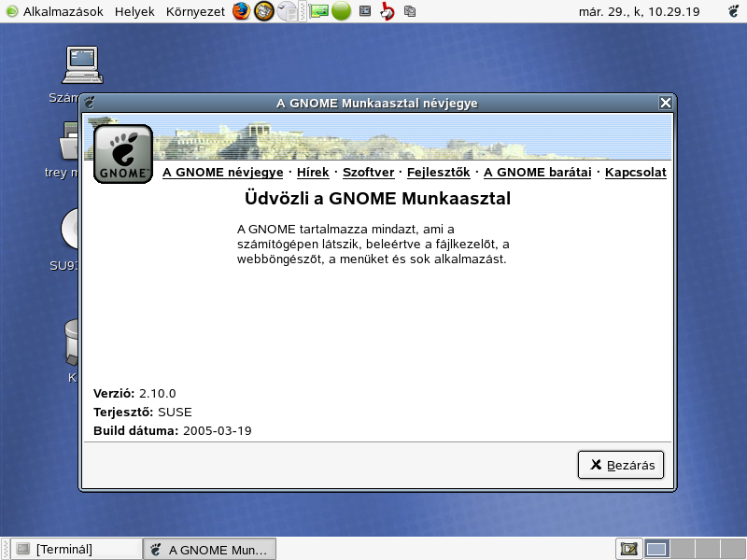Screen dimensions: 747x560
Task: Click the SUSE icon beside Alkalmazások
Action: (x=12, y=11)
